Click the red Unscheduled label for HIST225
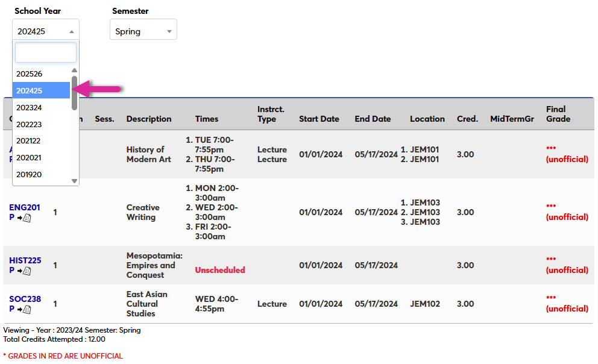Image resolution: width=598 pixels, height=364 pixels. (219, 270)
